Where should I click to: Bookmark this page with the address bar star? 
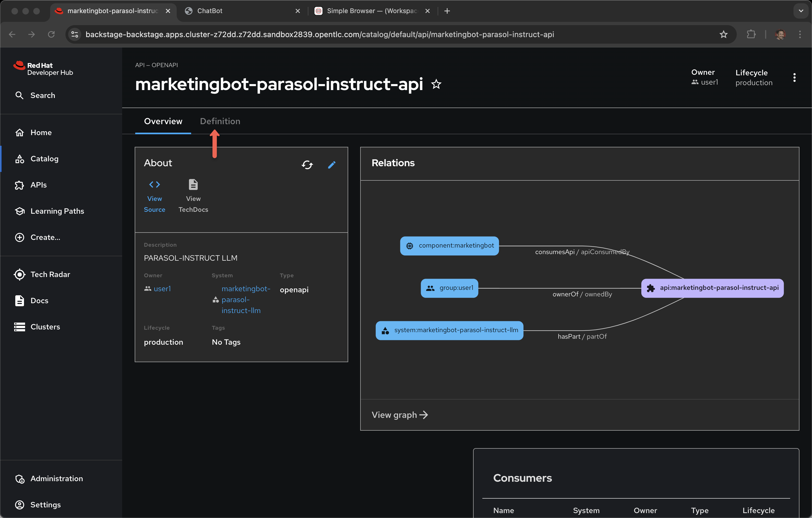coord(723,34)
